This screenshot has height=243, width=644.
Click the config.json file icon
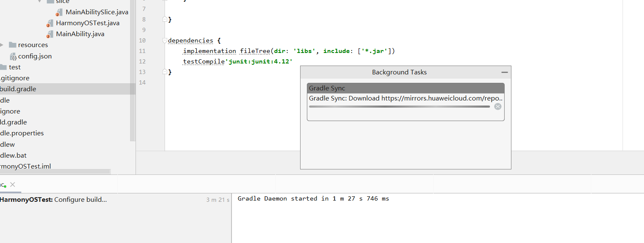pos(13,56)
